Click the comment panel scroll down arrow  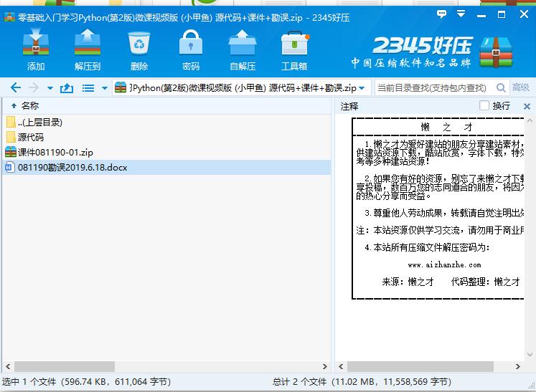click(530, 355)
